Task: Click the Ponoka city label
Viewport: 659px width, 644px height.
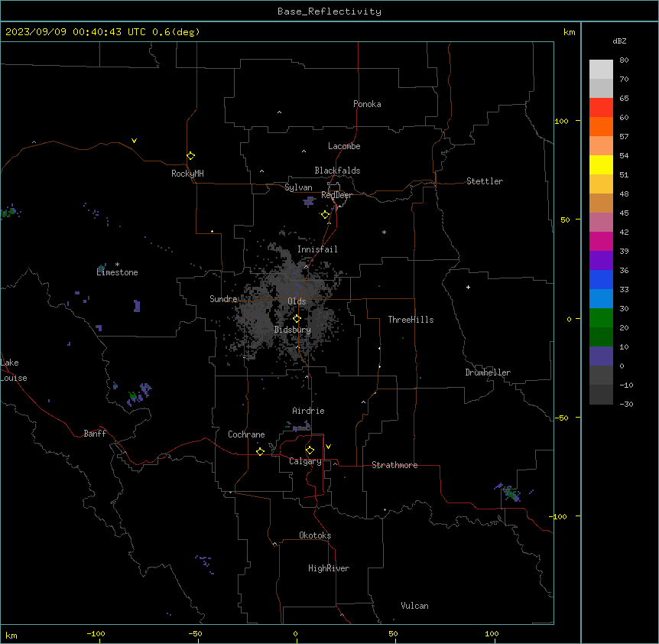Action: pos(367,104)
